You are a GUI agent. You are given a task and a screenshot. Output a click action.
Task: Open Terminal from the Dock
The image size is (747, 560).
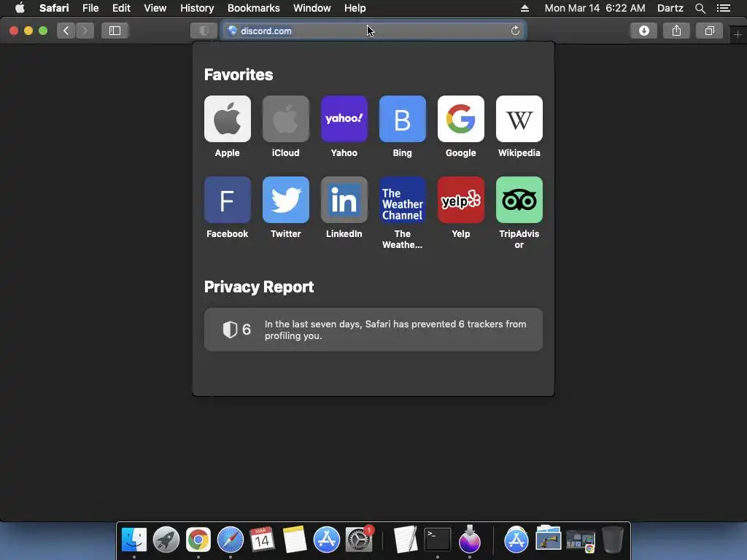(438, 540)
